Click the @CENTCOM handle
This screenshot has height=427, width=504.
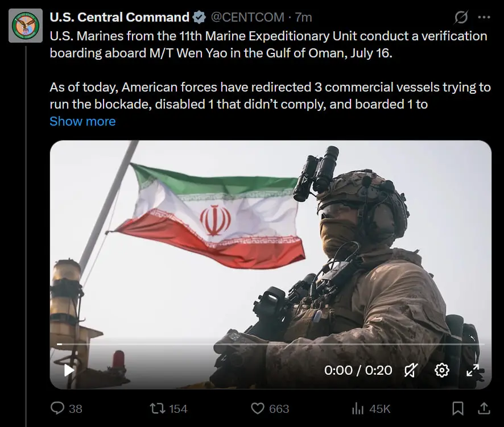tap(247, 18)
